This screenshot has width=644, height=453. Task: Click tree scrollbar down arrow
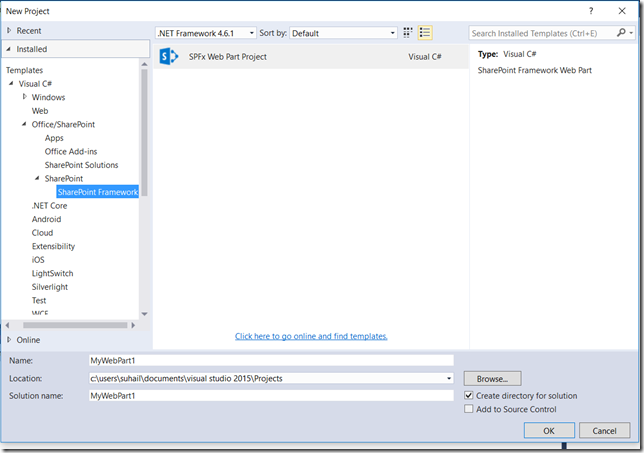(144, 314)
